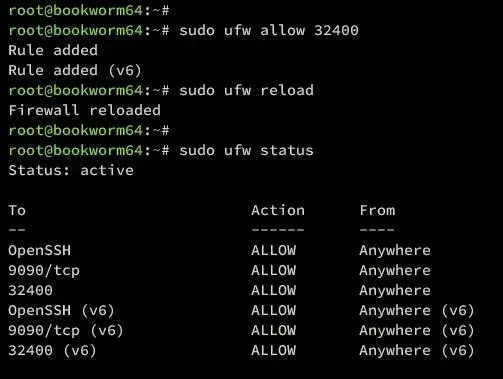Click ALLOW in the OpenSSH (v6) row
Image resolution: width=503 pixels, height=379 pixels.
tap(274, 310)
